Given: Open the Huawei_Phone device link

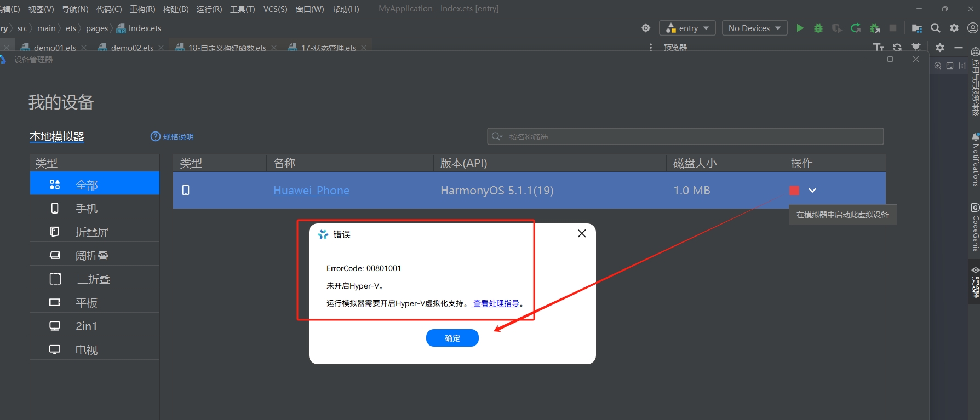Looking at the screenshot, I should coord(311,191).
